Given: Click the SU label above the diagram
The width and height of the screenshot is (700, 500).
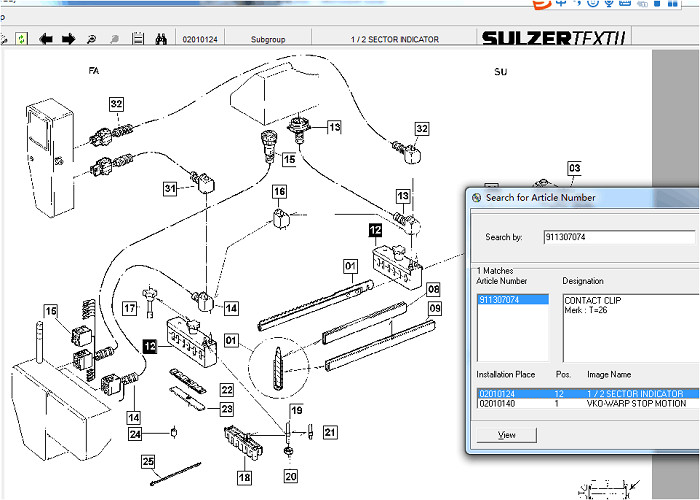Looking at the screenshot, I should 500,72.
